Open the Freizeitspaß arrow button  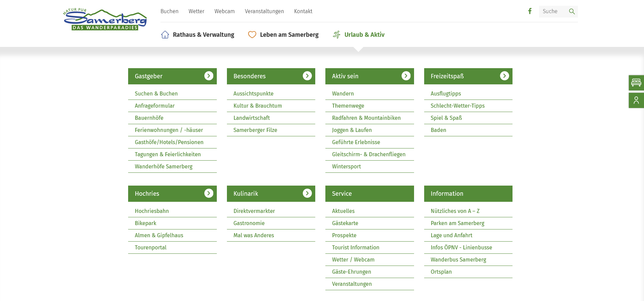(x=504, y=76)
